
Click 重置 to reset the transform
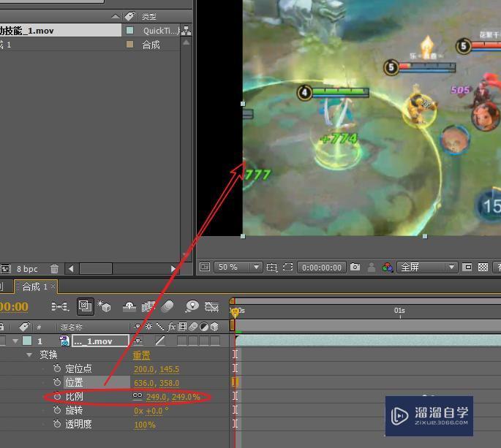click(141, 355)
